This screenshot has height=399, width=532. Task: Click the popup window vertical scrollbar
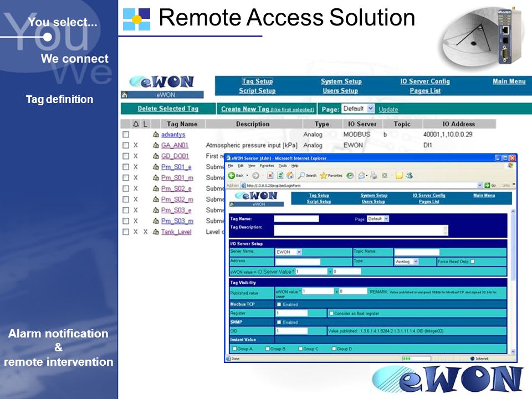coord(513,282)
